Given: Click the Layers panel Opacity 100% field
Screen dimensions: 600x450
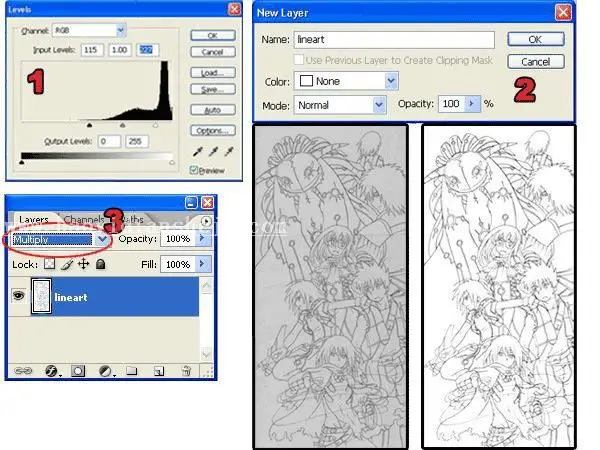Looking at the screenshot, I should pos(178,238).
